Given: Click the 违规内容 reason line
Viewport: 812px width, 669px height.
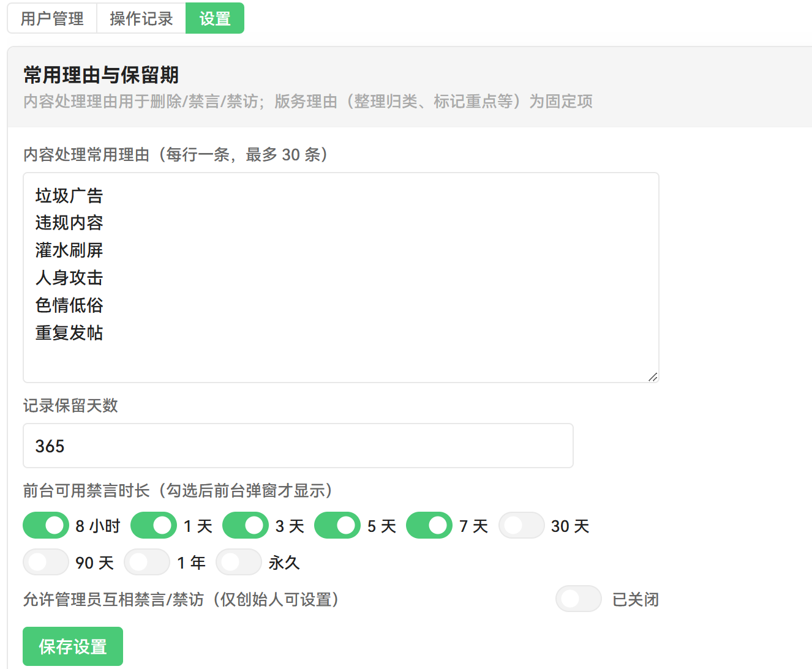Looking at the screenshot, I should pos(69,223).
